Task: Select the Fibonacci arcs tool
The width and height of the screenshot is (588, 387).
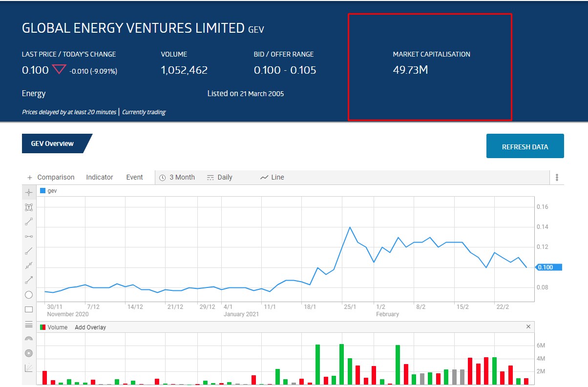Action: click(x=29, y=338)
